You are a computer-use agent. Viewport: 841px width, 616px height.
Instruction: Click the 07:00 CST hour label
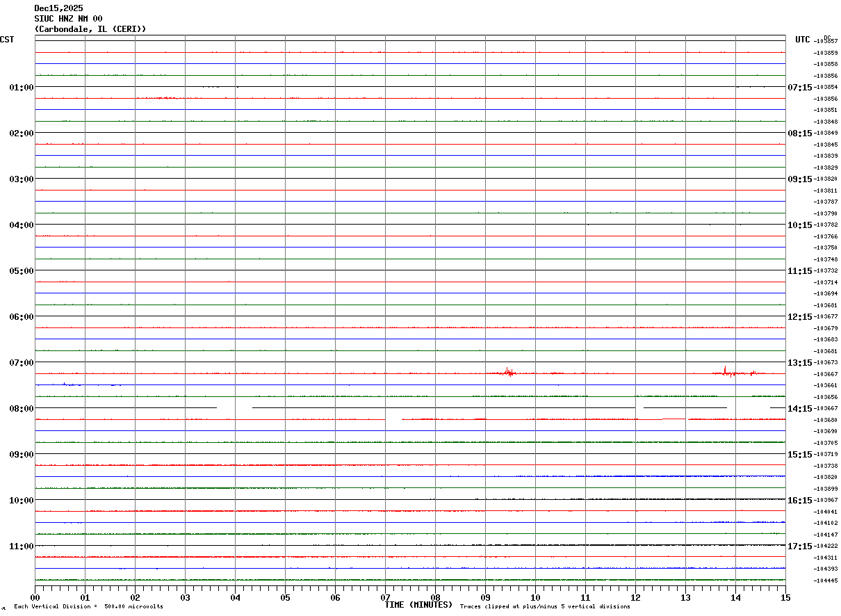(x=22, y=362)
